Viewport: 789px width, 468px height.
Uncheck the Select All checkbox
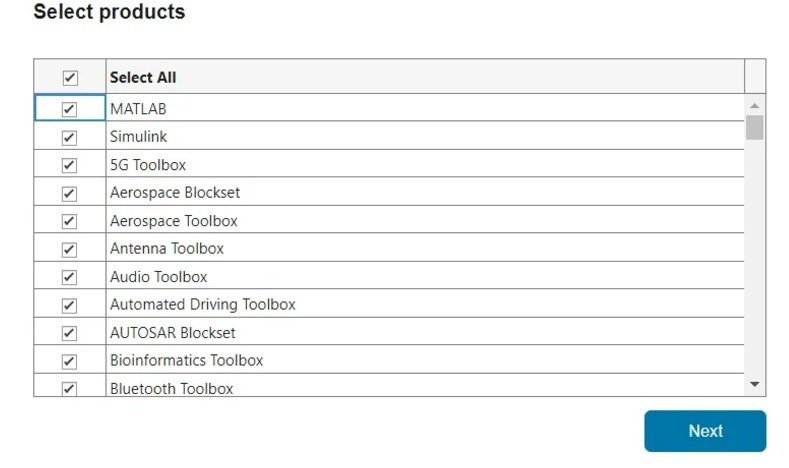point(70,78)
